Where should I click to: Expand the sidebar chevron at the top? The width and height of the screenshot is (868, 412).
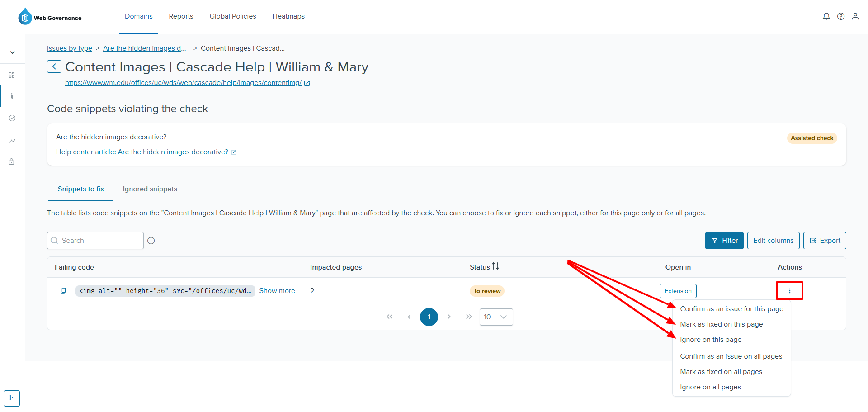12,52
